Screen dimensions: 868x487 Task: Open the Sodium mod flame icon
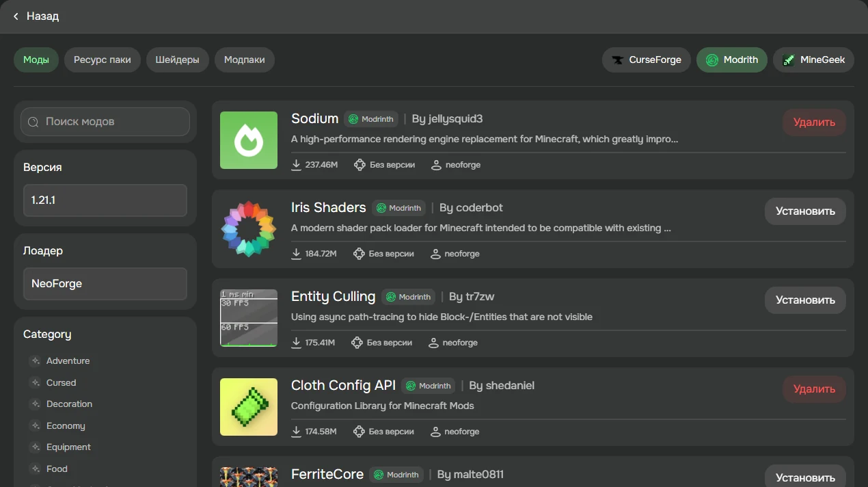click(249, 140)
